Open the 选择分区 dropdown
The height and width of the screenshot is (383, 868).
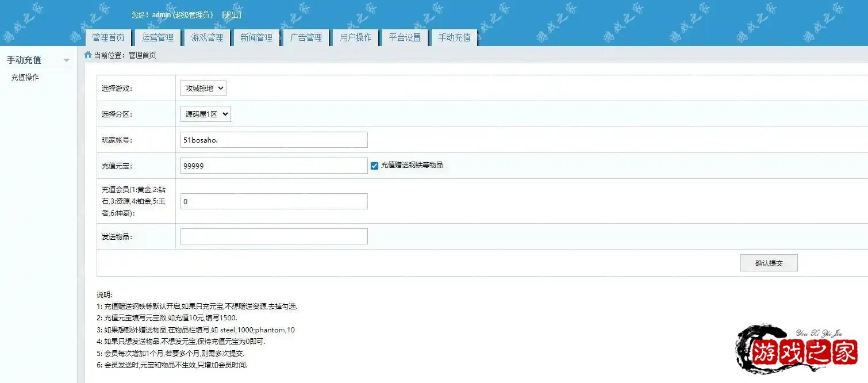[x=206, y=114]
